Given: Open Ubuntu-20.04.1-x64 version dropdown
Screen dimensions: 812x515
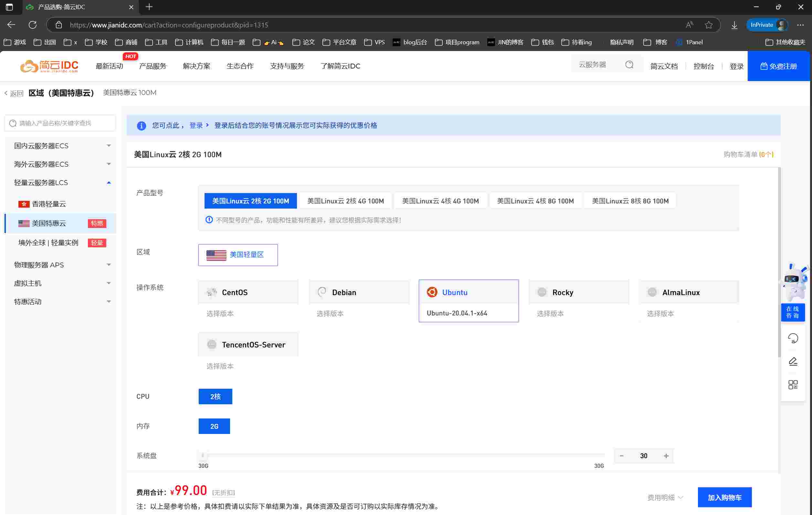Looking at the screenshot, I should pos(469,313).
